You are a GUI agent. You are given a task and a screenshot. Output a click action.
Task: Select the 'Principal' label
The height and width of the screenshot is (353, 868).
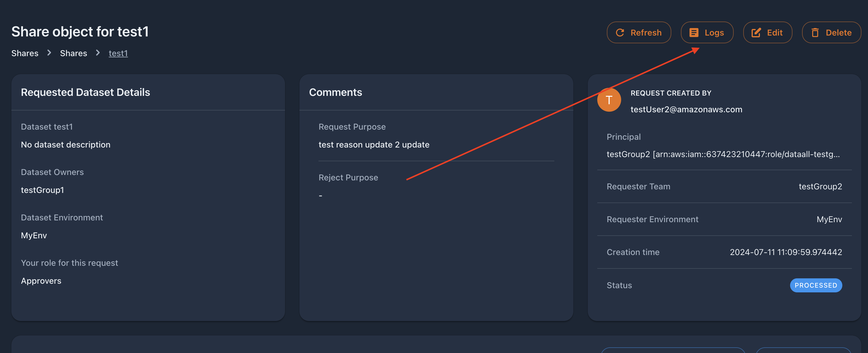coord(624,136)
